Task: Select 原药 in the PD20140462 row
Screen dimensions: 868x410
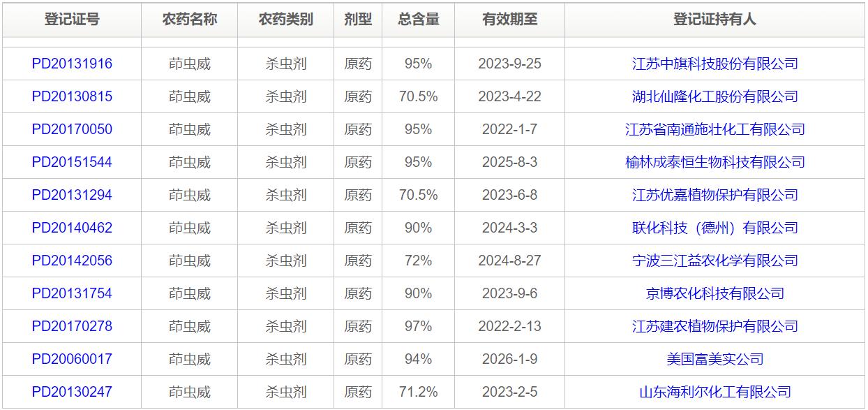Action: coord(358,228)
